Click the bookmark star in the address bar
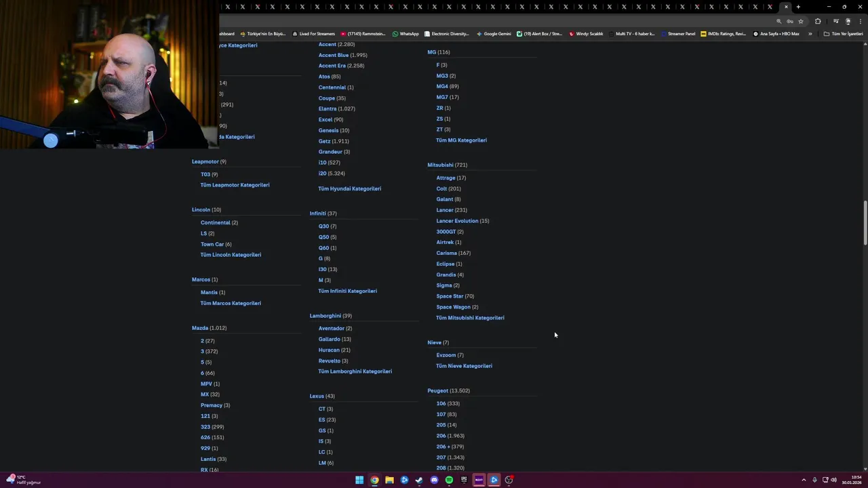The height and width of the screenshot is (488, 868). 801,21
